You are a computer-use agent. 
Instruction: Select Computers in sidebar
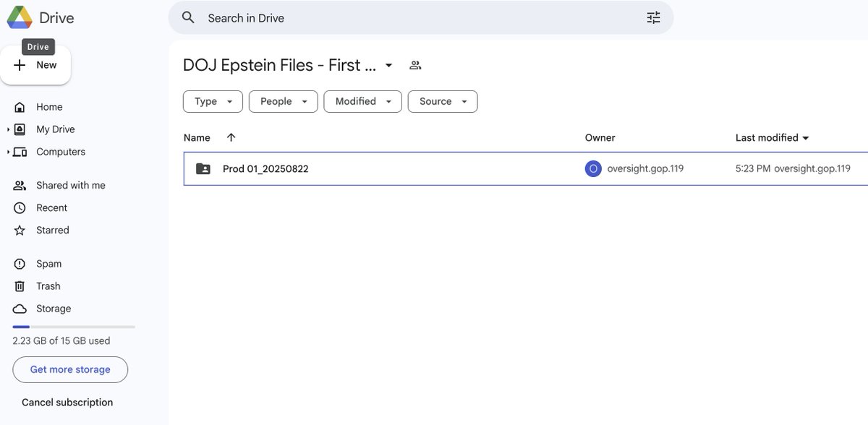[x=61, y=152]
